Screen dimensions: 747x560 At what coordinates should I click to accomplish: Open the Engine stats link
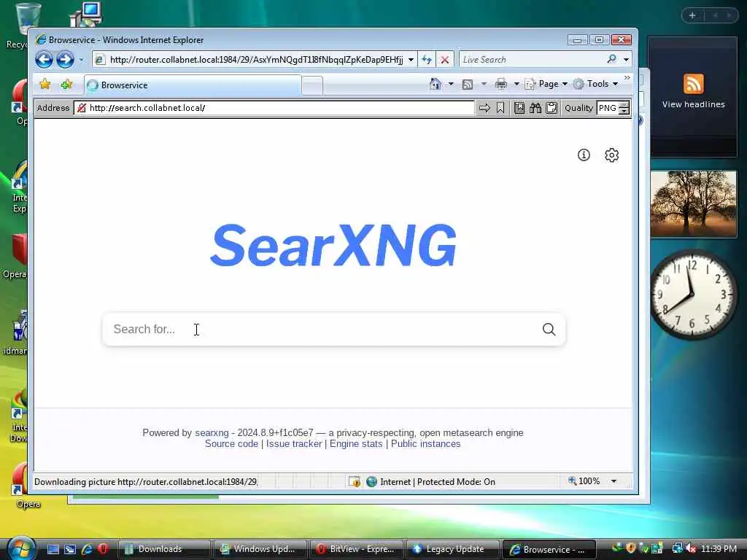click(x=356, y=444)
